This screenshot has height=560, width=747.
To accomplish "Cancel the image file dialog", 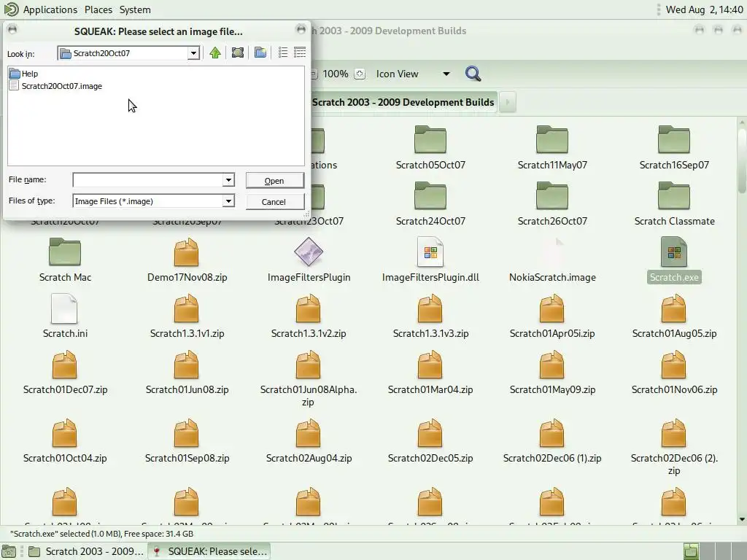I will click(274, 201).
